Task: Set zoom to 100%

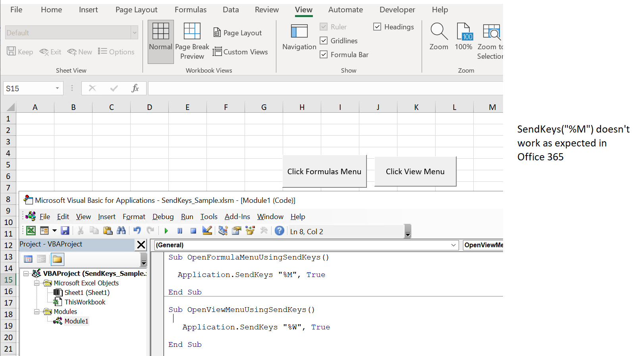Action: pyautogui.click(x=463, y=37)
